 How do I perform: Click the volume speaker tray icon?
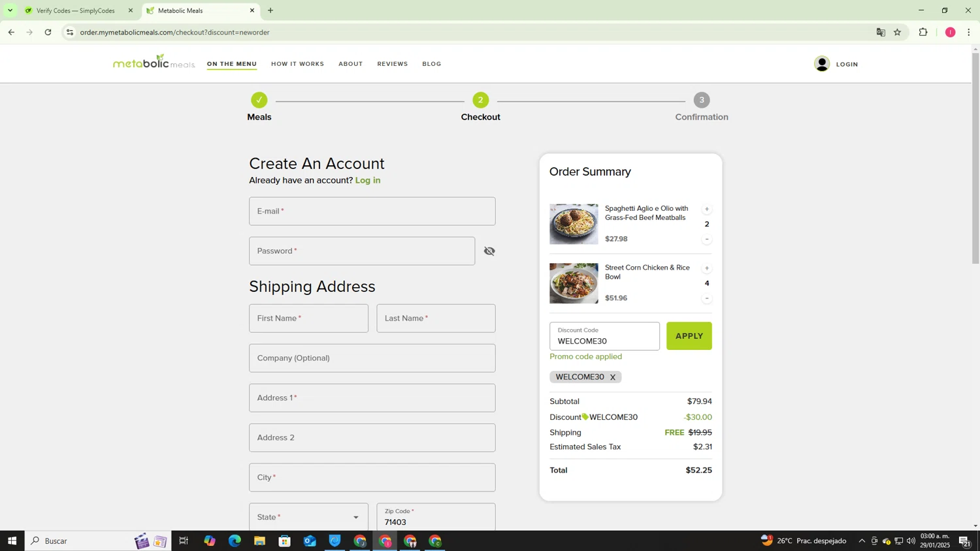coord(911,541)
